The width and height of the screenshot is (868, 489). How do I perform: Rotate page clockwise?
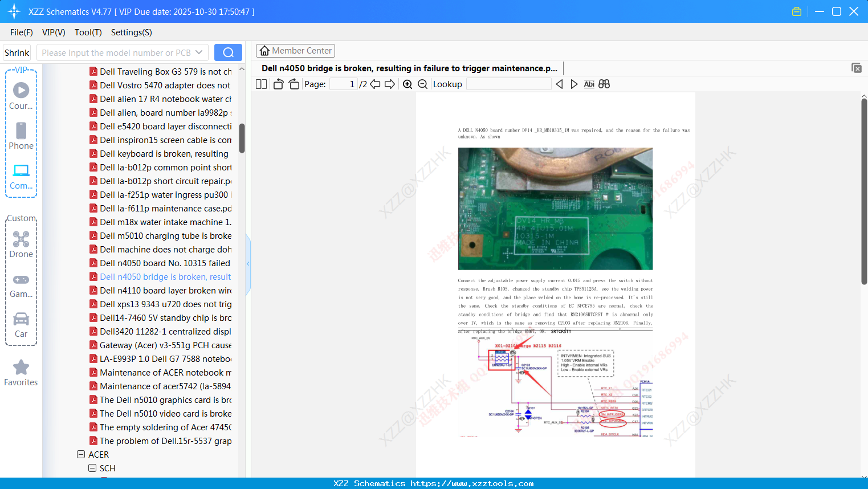click(x=294, y=84)
